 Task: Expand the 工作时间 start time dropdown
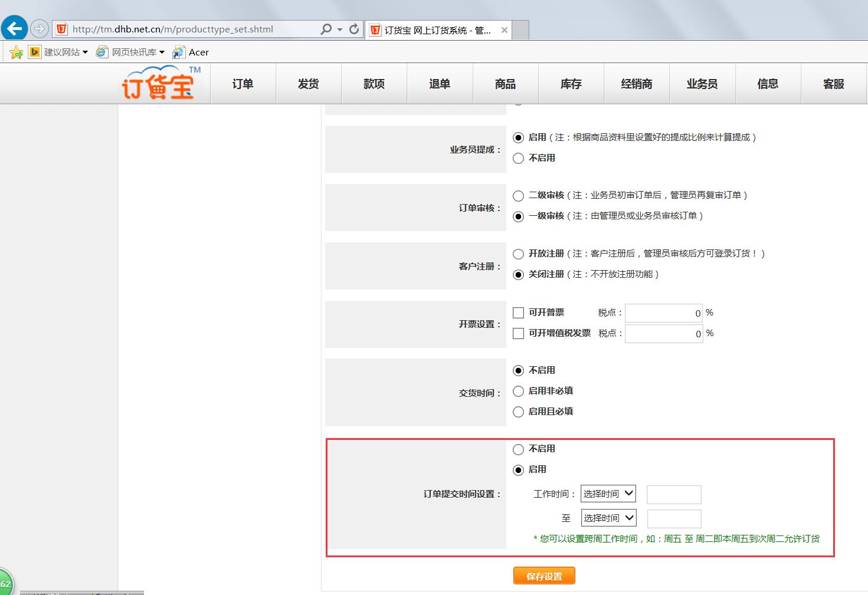(x=608, y=494)
